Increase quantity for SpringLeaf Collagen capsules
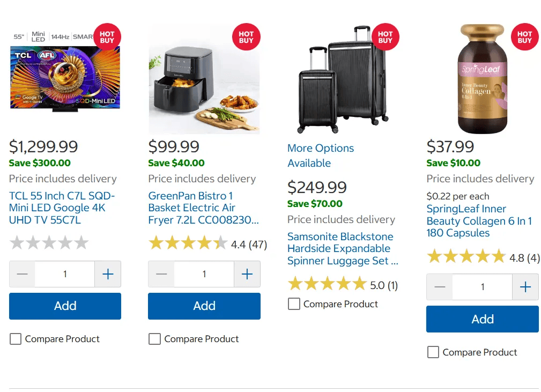The width and height of the screenshot is (541, 392). [525, 287]
